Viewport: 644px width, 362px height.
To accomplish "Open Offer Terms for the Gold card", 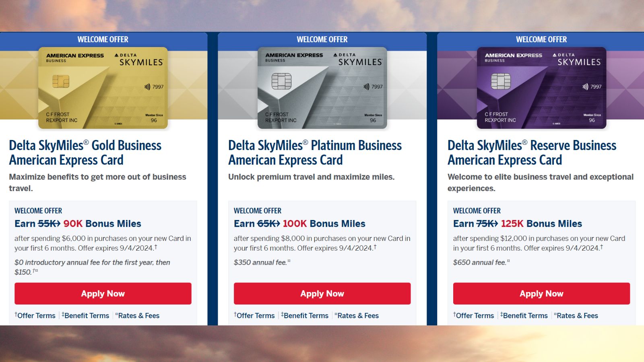I will coord(36,315).
